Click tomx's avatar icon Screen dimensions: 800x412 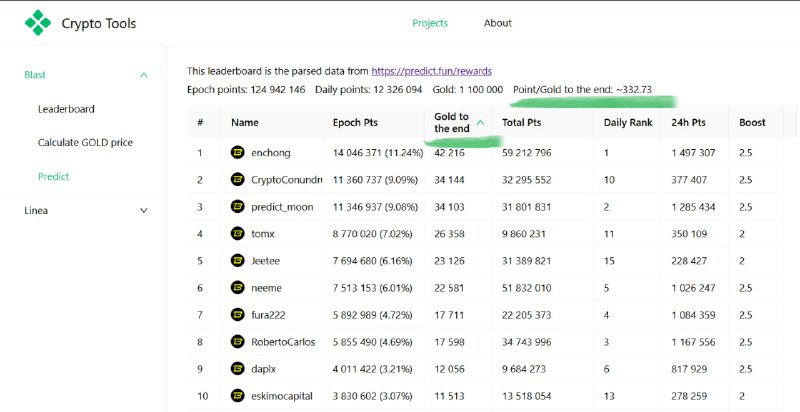[x=237, y=234]
